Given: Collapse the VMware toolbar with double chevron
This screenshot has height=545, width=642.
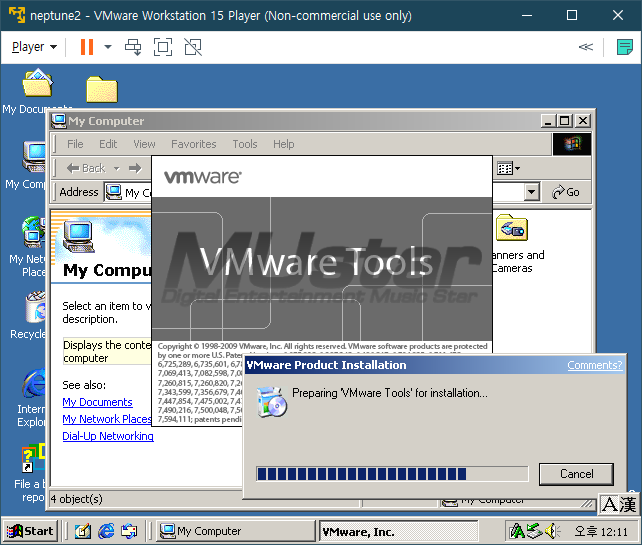Looking at the screenshot, I should point(585,47).
